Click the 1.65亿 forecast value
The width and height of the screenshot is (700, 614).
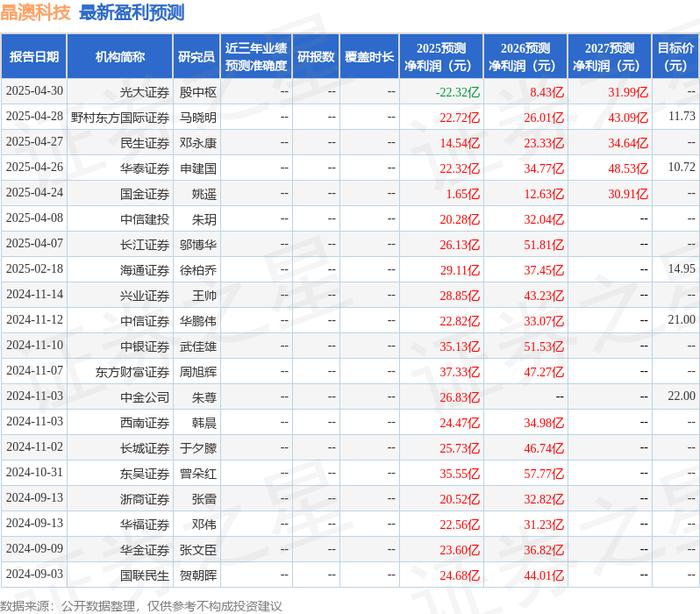pyautogui.click(x=463, y=194)
